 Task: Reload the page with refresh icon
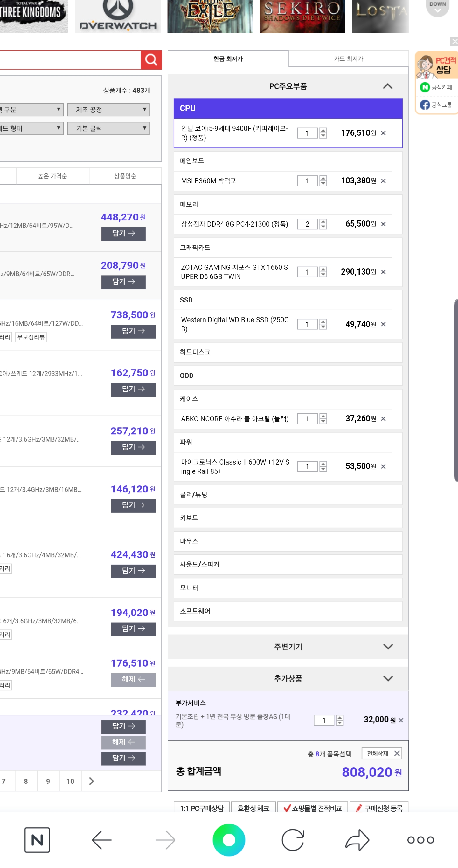pyautogui.click(x=293, y=840)
